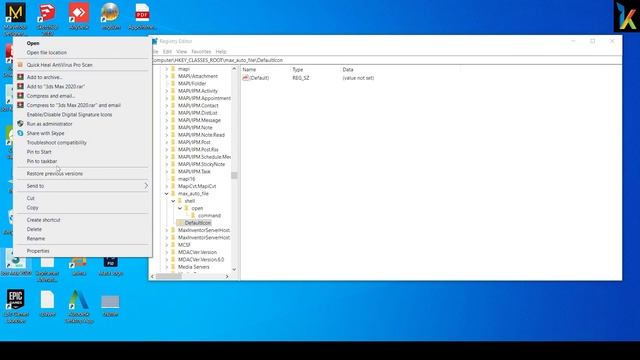Screen dimensions: 640x360
Task: Select the MDACVer.Version.6.0 key
Action: (x=201, y=260)
